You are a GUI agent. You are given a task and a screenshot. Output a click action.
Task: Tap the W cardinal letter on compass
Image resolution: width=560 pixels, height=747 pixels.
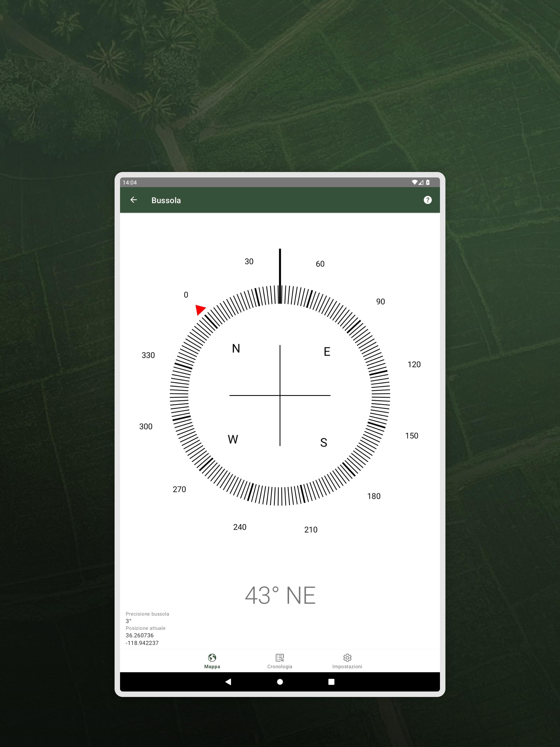233,439
